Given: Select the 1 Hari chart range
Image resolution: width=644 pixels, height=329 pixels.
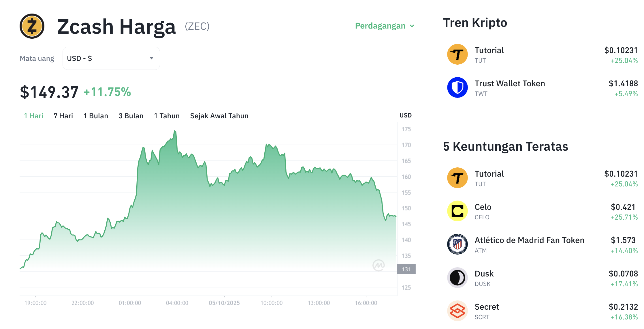Looking at the screenshot, I should (x=33, y=116).
